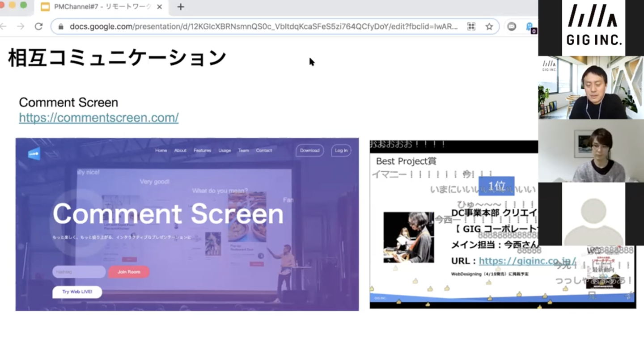Select the PMChannel#7 browser tab
The width and height of the screenshot is (644, 343).
coord(102,7)
